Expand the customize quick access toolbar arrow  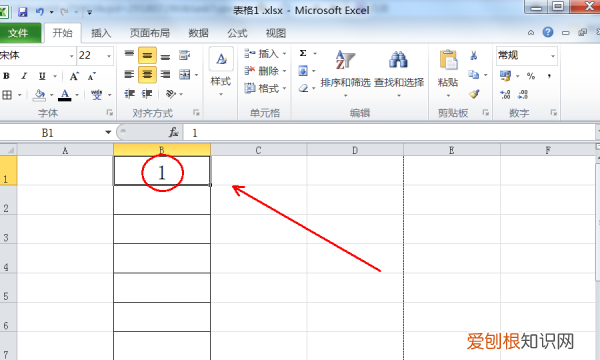[x=90, y=12]
